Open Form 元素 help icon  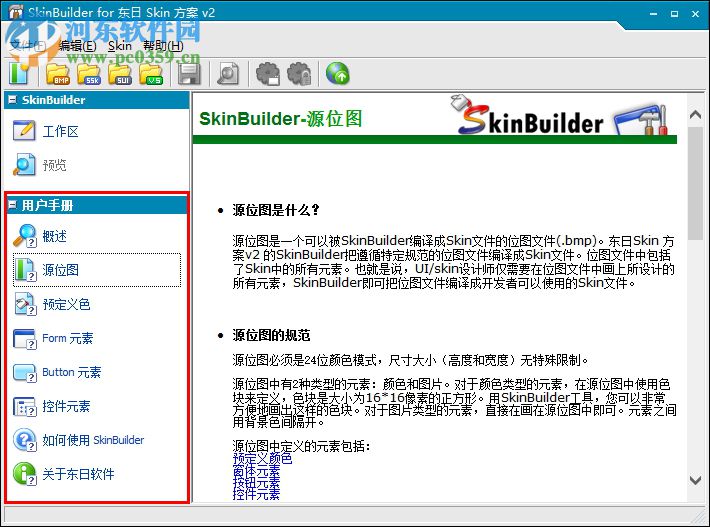tap(25, 338)
